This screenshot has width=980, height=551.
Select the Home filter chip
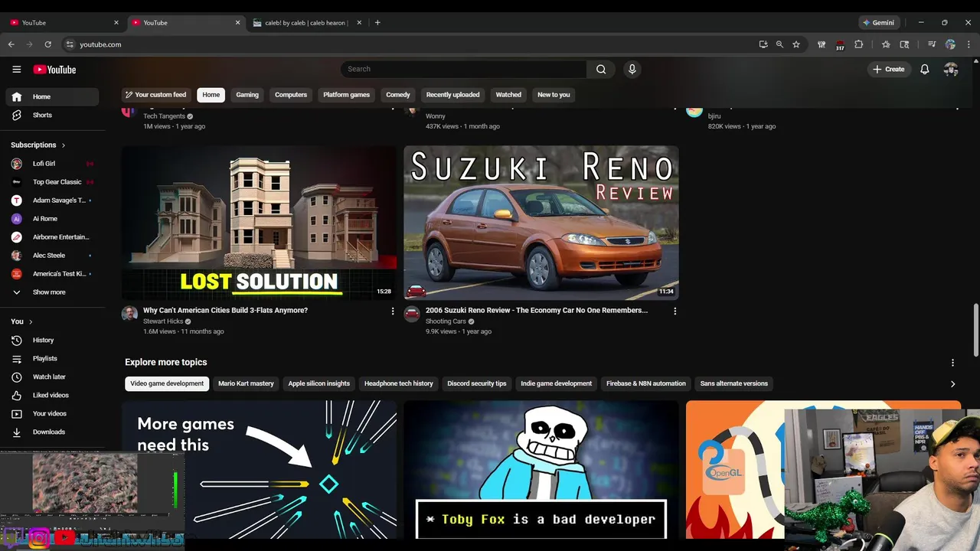(x=211, y=95)
